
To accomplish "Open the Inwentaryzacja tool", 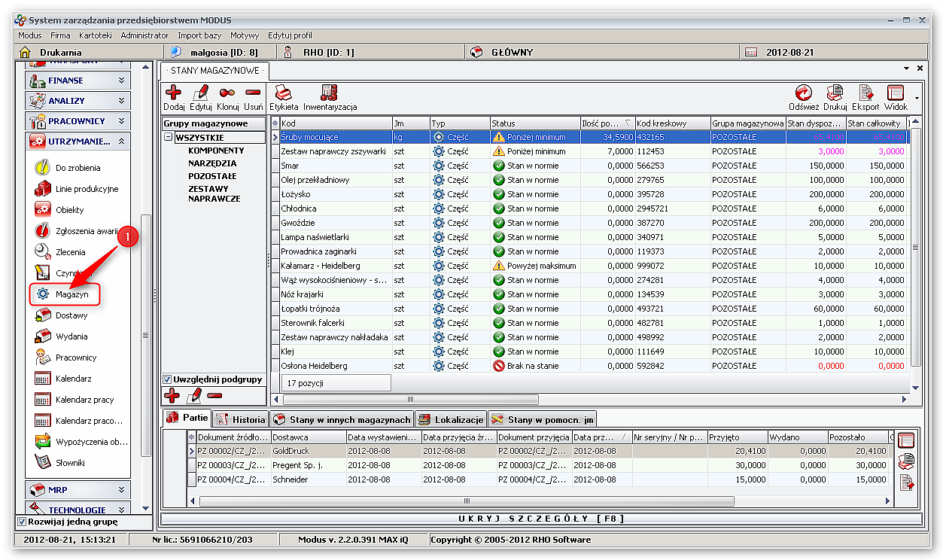I will point(330,93).
